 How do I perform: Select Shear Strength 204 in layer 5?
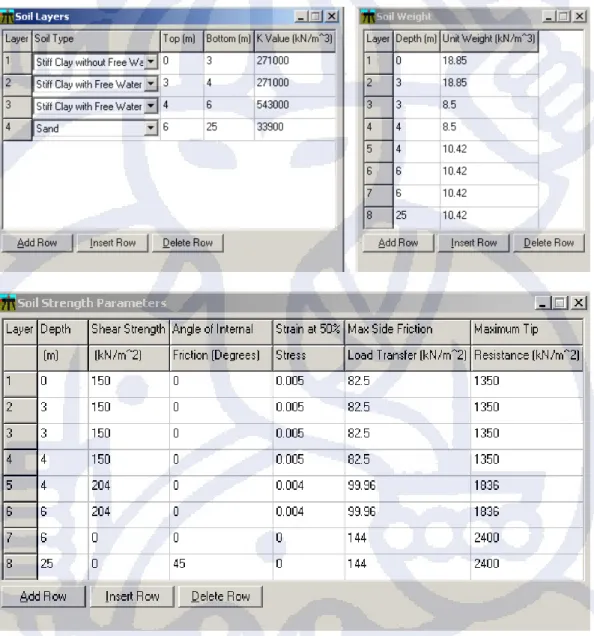[129, 488]
